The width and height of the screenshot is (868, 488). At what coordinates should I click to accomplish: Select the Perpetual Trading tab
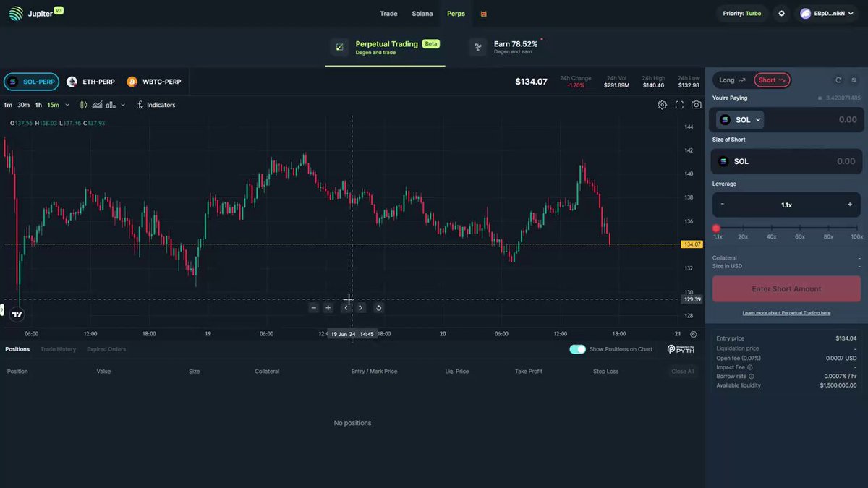pos(385,48)
